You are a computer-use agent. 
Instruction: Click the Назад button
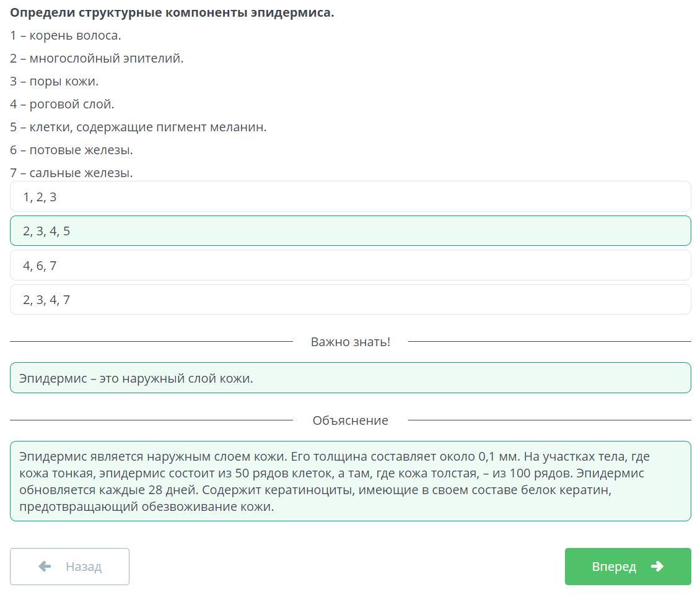pos(69,567)
